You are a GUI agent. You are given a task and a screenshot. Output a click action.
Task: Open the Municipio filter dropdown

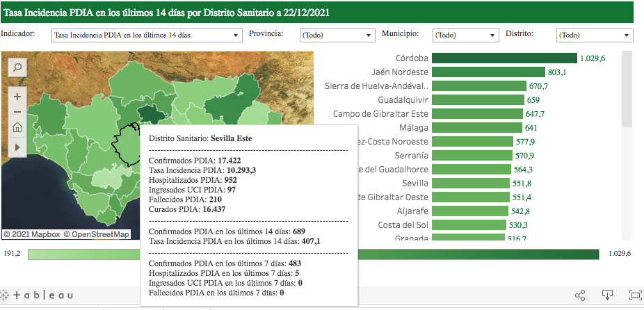coord(465,35)
